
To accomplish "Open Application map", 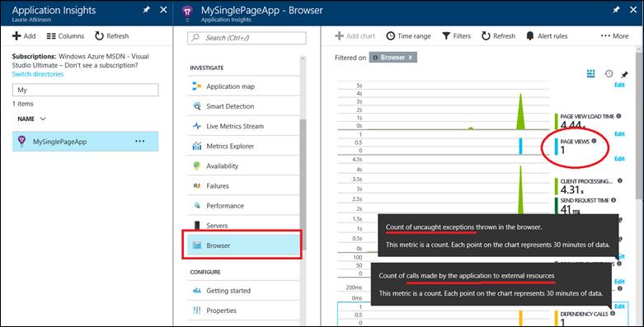I will (x=243, y=86).
